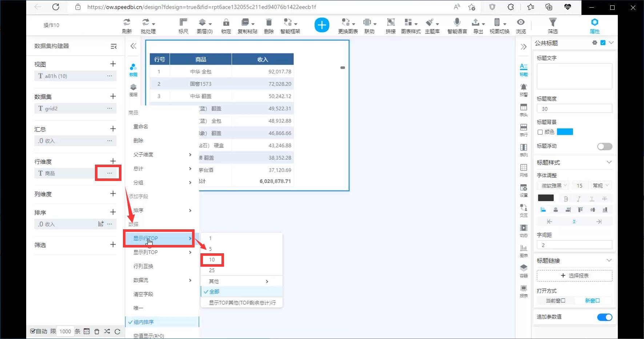
Task: Disable the 追加参数值 toggle
Action: [604, 317]
